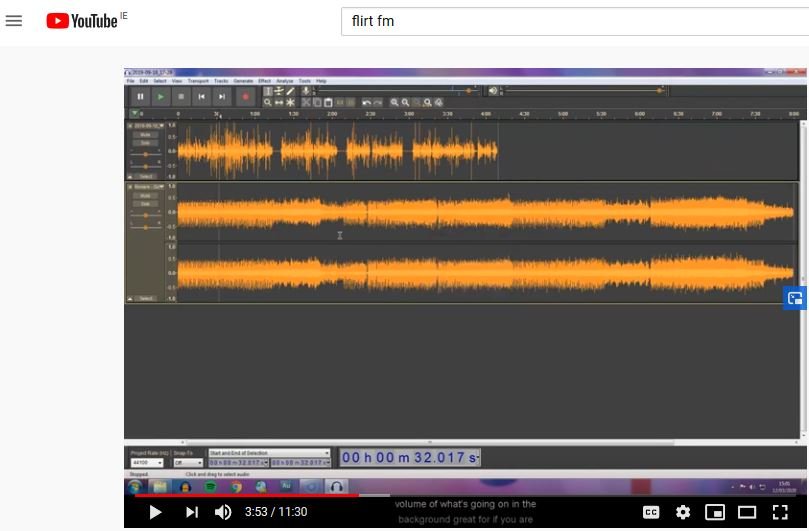This screenshot has width=809, height=531.
Task: Collapse the first track with arrow button
Action: pyautogui.click(x=130, y=176)
